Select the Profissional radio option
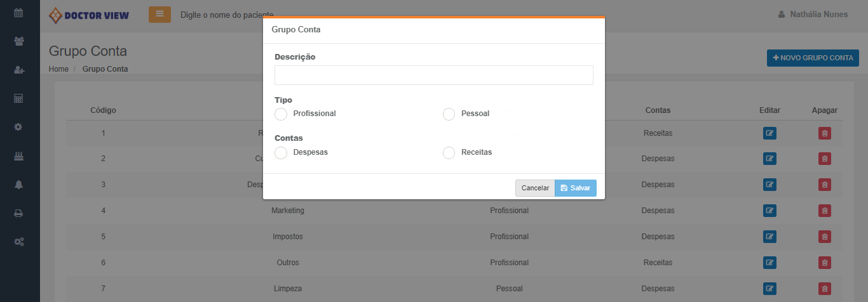Viewport: 868px width, 302px height. pos(281,114)
